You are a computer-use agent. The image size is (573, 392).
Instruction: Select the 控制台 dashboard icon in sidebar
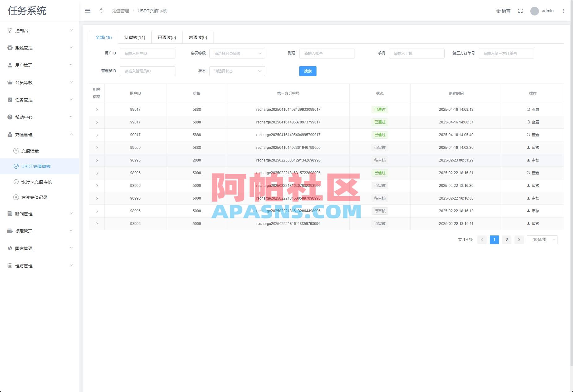[10, 30]
